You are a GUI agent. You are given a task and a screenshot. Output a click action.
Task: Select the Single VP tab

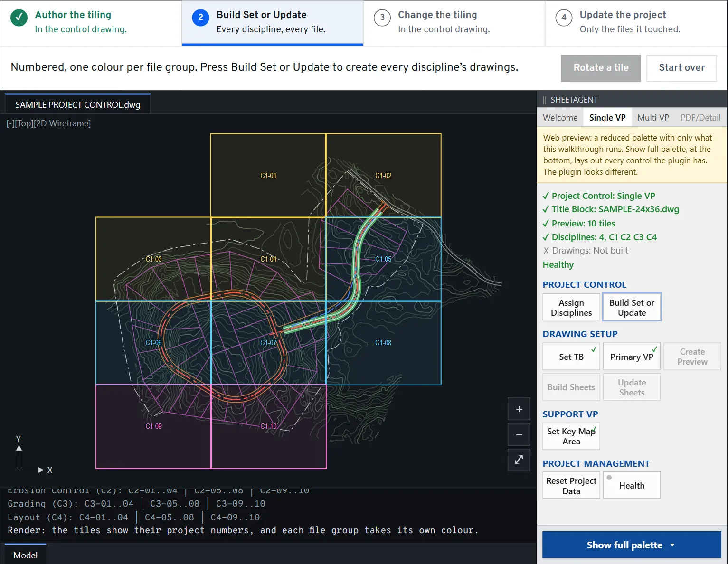coord(607,118)
